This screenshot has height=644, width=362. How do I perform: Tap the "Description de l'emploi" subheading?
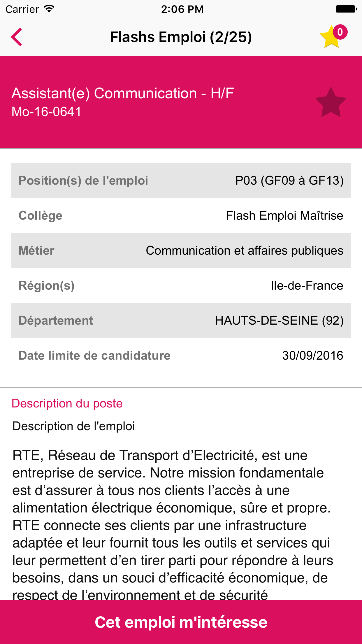[74, 426]
